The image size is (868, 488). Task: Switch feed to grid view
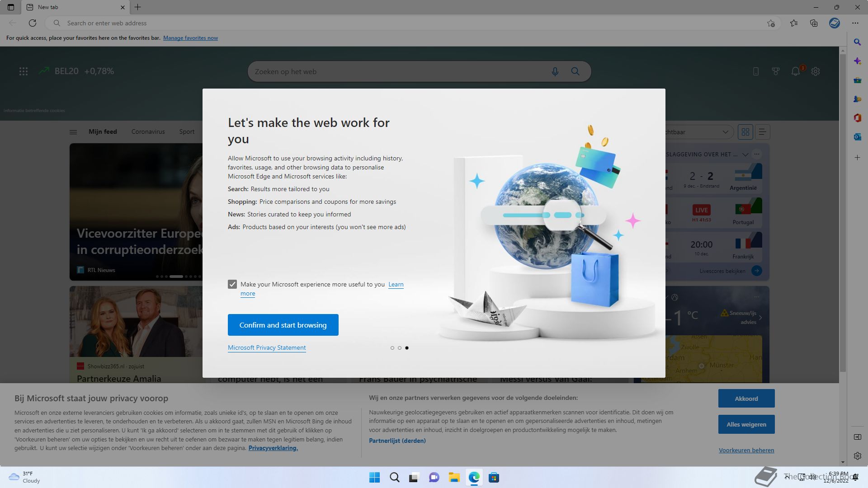745,132
